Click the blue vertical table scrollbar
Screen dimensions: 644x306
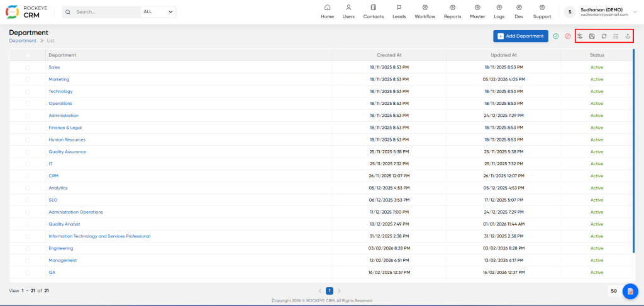(634, 152)
